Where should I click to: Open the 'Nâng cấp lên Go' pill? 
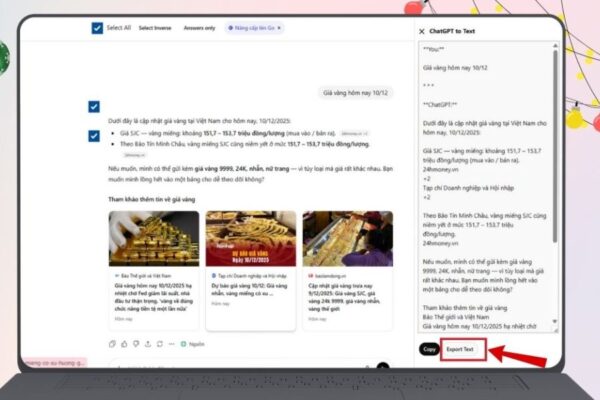tap(255, 28)
